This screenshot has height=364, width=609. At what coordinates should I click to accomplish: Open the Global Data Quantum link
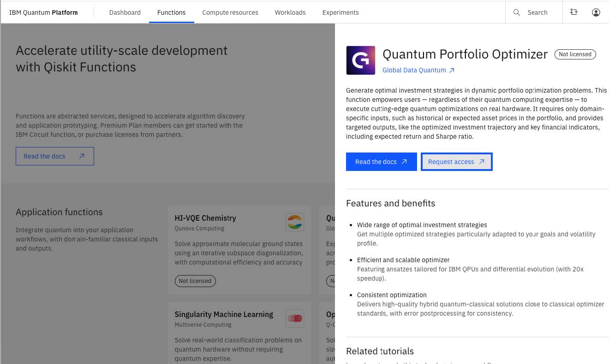coord(414,70)
